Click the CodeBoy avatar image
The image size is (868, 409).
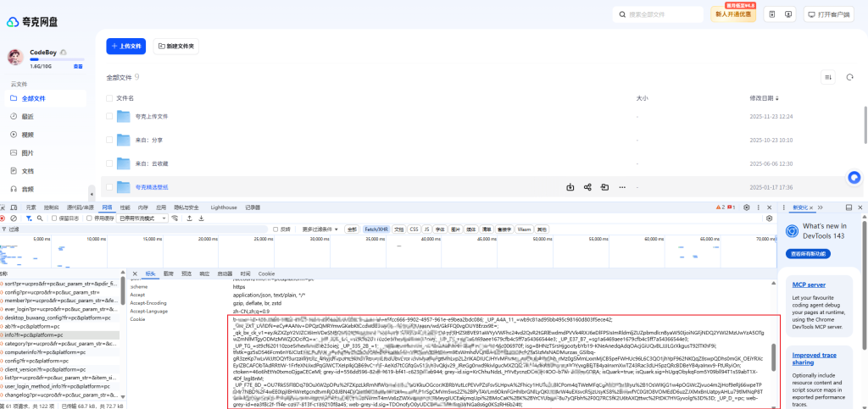pyautogui.click(x=15, y=57)
